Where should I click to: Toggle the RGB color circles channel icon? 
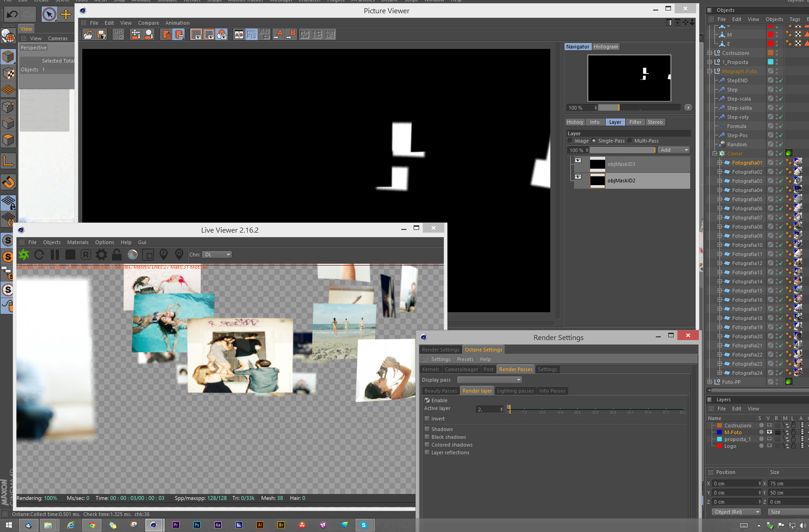222,34
